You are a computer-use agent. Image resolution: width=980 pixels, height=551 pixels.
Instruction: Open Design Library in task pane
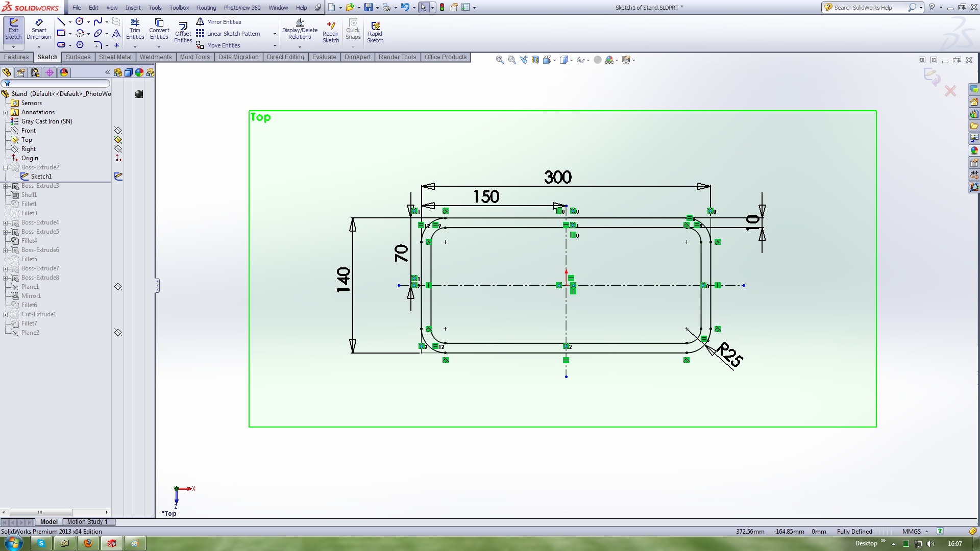(974, 114)
